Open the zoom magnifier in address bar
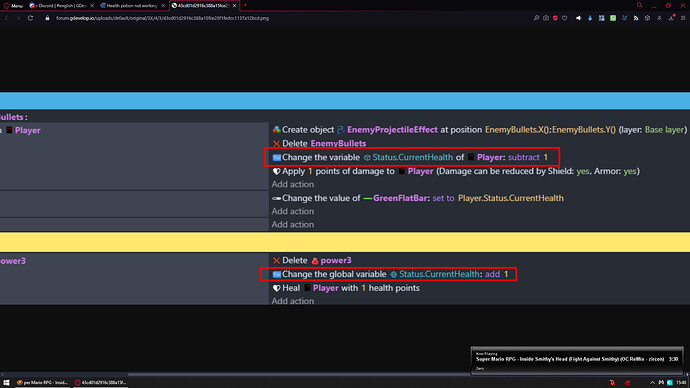690x388 pixels. pos(536,18)
